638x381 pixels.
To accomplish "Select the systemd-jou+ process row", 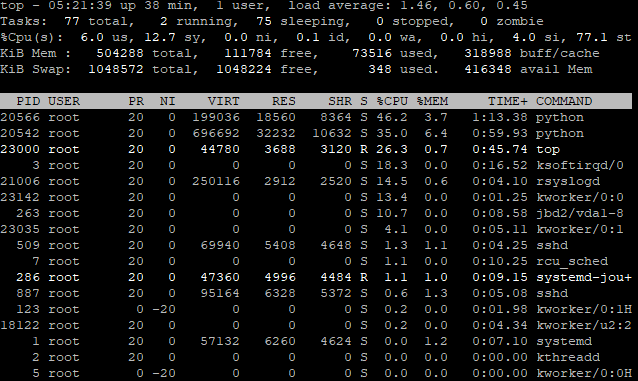I will pyautogui.click(x=316, y=277).
